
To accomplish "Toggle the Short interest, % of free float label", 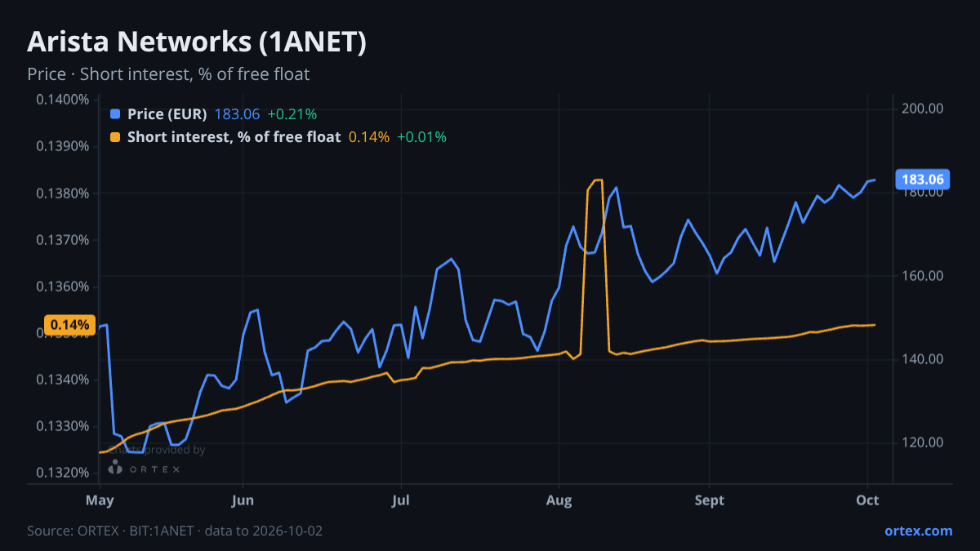I will point(234,137).
